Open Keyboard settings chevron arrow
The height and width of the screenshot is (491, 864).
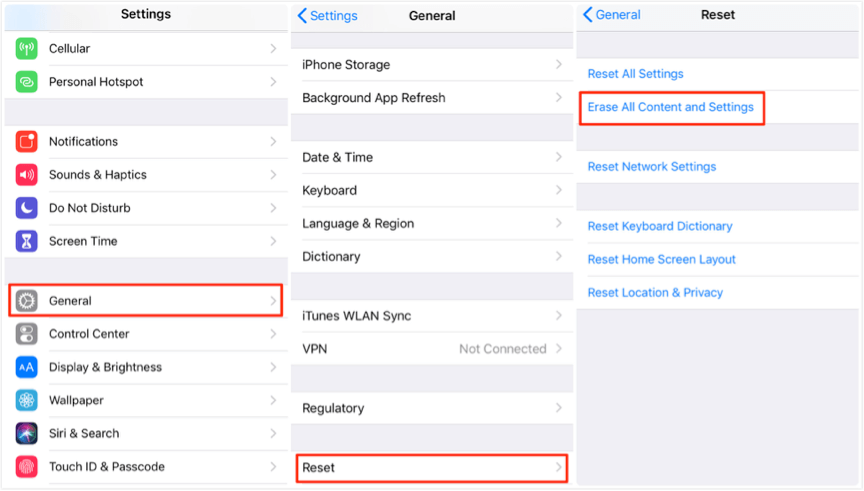click(x=559, y=191)
